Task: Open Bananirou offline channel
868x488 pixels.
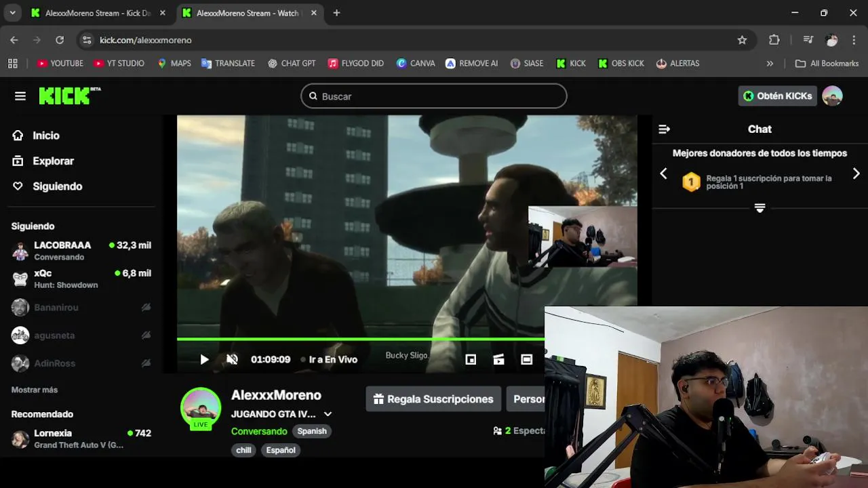Action: click(81, 307)
